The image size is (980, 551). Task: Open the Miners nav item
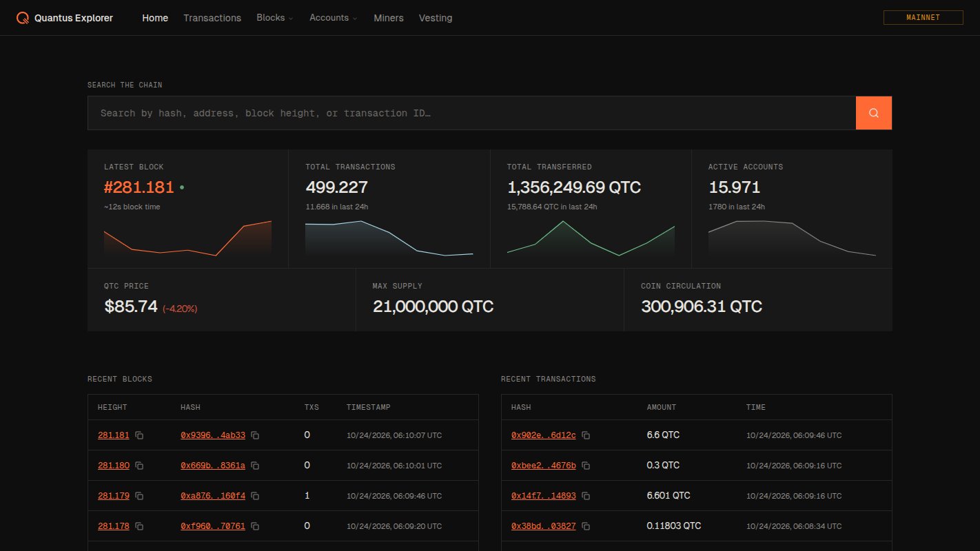[389, 18]
